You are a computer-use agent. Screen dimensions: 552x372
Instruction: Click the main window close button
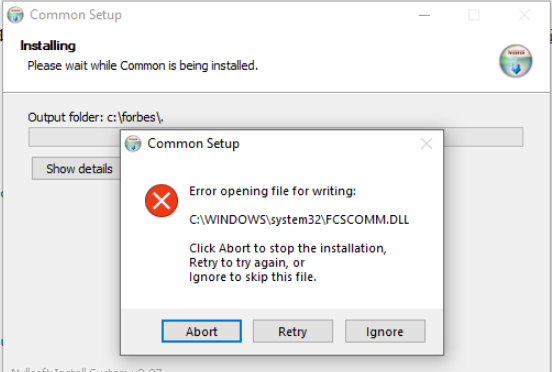[525, 15]
